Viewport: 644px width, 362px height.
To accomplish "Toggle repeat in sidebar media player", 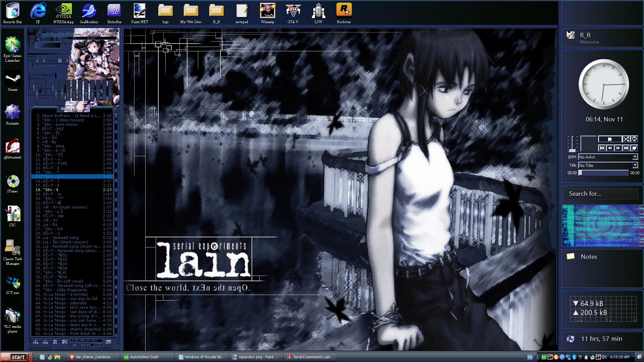I will click(x=634, y=139).
